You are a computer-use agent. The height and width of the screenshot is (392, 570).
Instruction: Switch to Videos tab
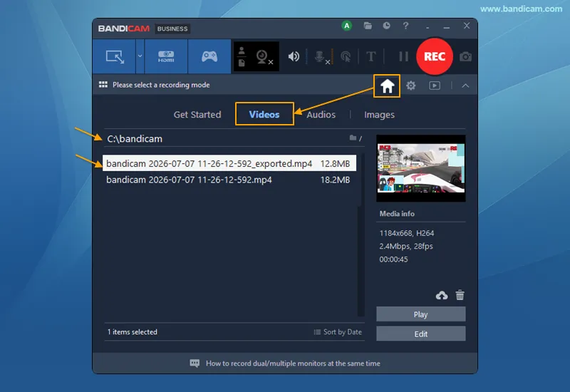click(264, 114)
